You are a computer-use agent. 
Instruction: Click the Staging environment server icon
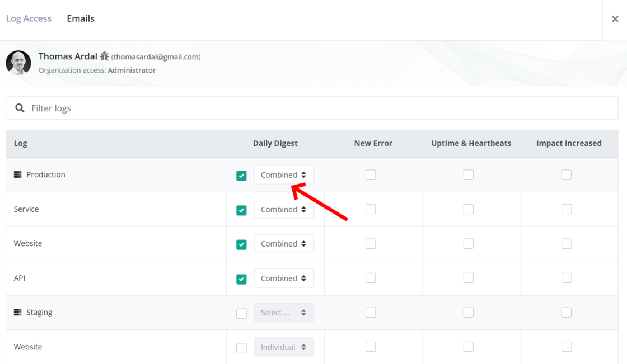click(17, 312)
